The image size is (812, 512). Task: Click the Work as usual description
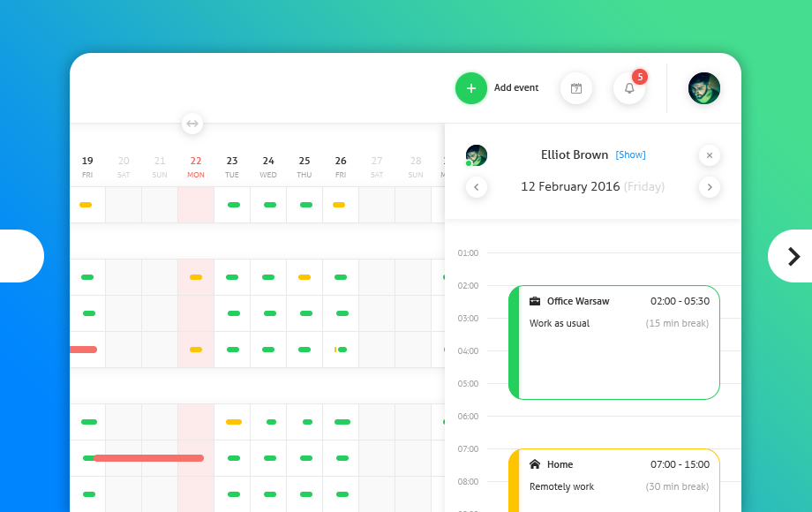click(560, 323)
